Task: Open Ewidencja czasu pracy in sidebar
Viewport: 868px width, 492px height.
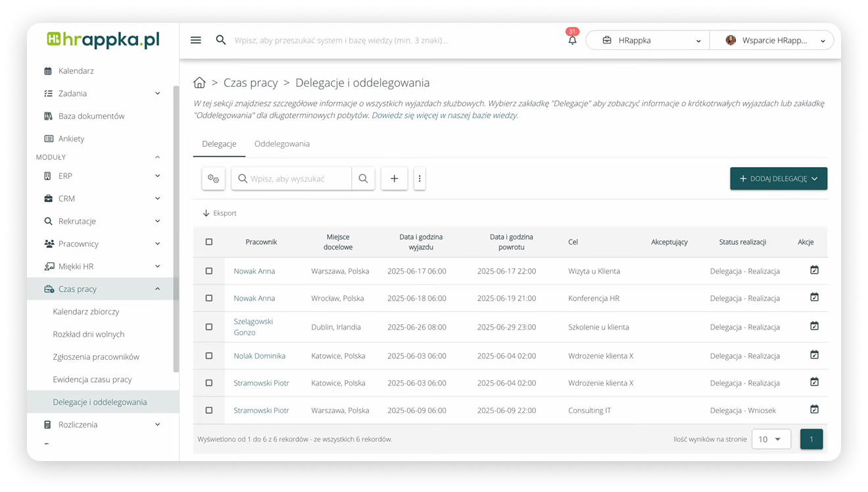Action: point(92,380)
